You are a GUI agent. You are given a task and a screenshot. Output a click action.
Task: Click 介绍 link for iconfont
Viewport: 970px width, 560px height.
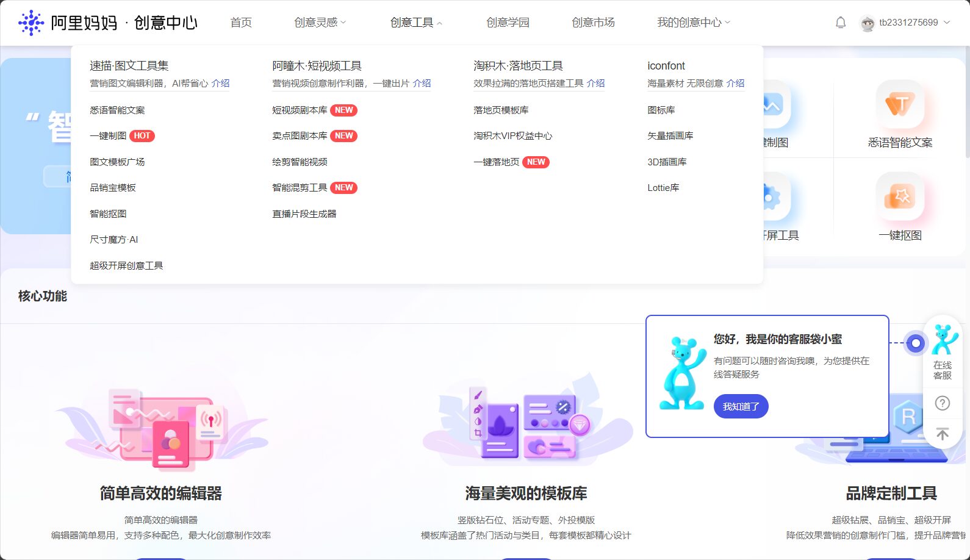click(x=735, y=84)
